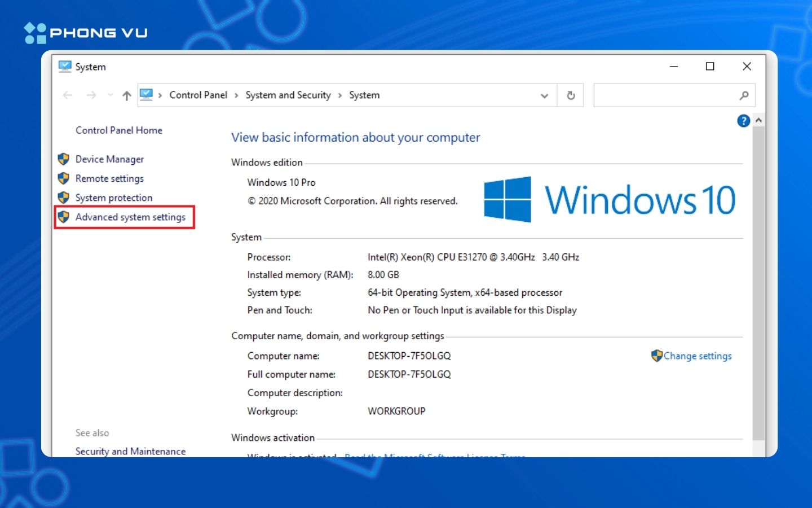Navigate to Control Panel via breadcrumb
The width and height of the screenshot is (812, 508).
tap(198, 95)
